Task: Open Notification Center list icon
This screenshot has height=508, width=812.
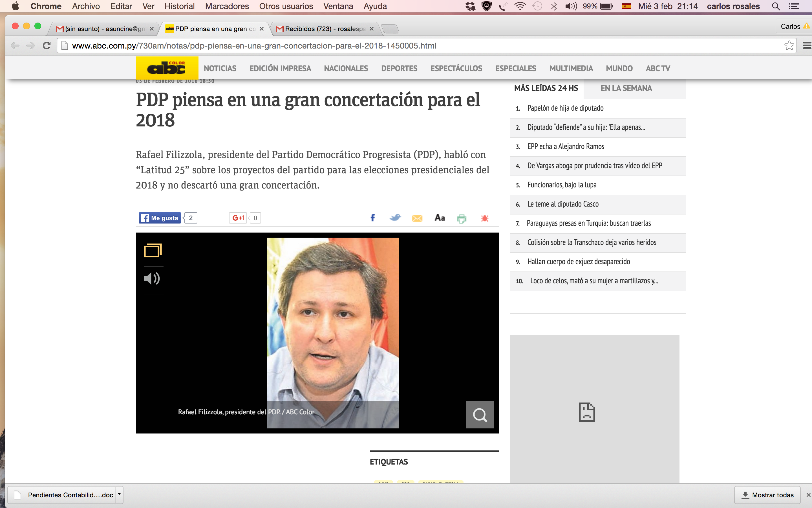Action: (794, 6)
